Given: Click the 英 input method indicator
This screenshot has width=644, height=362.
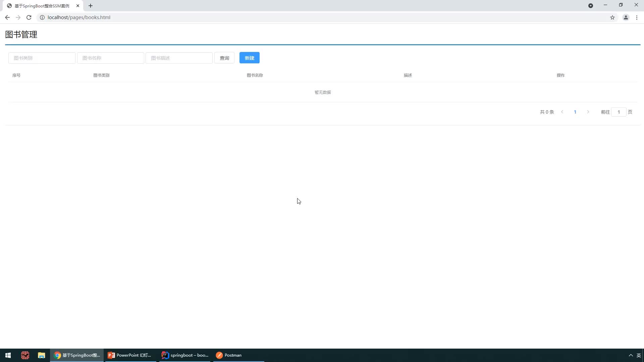Looking at the screenshot, I should pyautogui.click(x=639, y=355).
